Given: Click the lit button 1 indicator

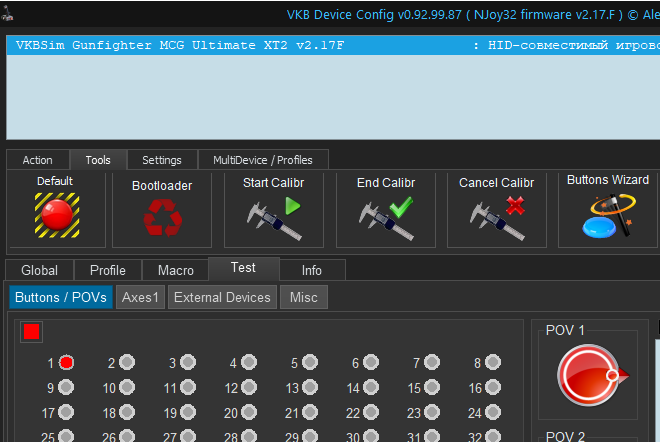Looking at the screenshot, I should [x=66, y=362].
